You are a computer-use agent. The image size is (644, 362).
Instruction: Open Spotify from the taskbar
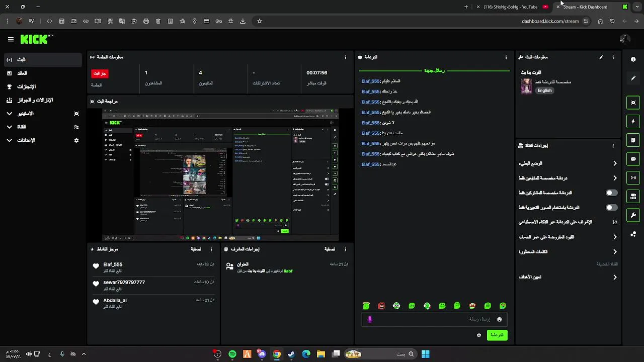(232, 354)
